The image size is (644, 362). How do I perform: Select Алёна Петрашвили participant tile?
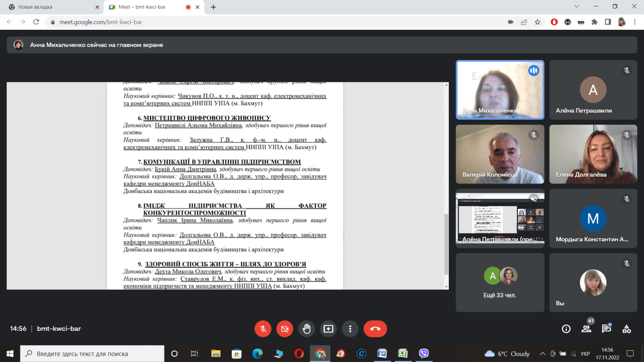(x=593, y=90)
